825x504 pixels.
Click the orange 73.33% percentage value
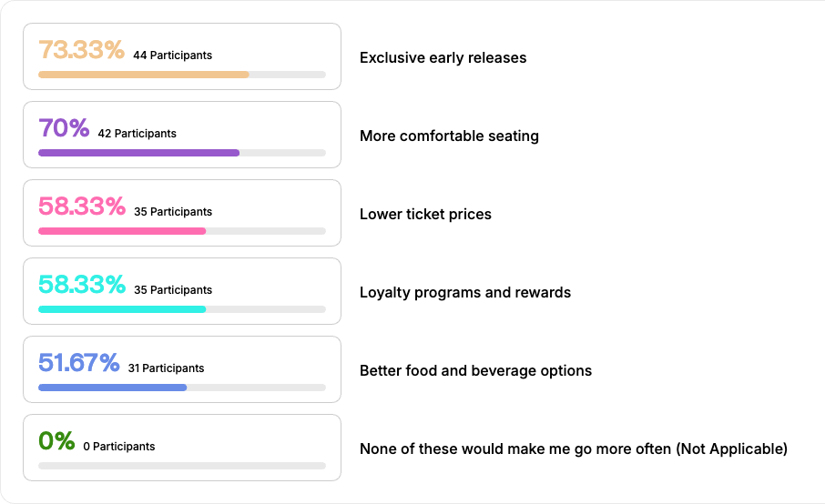[x=81, y=51]
